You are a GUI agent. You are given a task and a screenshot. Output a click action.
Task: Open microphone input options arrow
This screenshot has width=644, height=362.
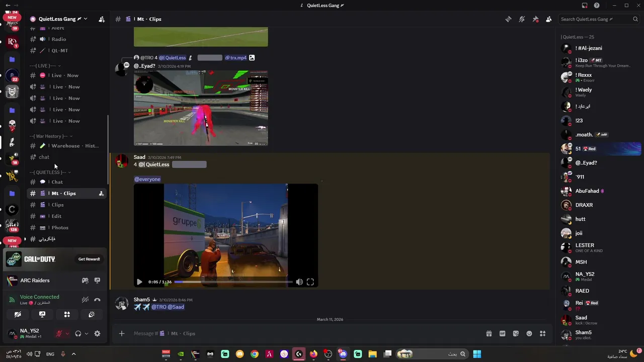[x=67, y=333]
